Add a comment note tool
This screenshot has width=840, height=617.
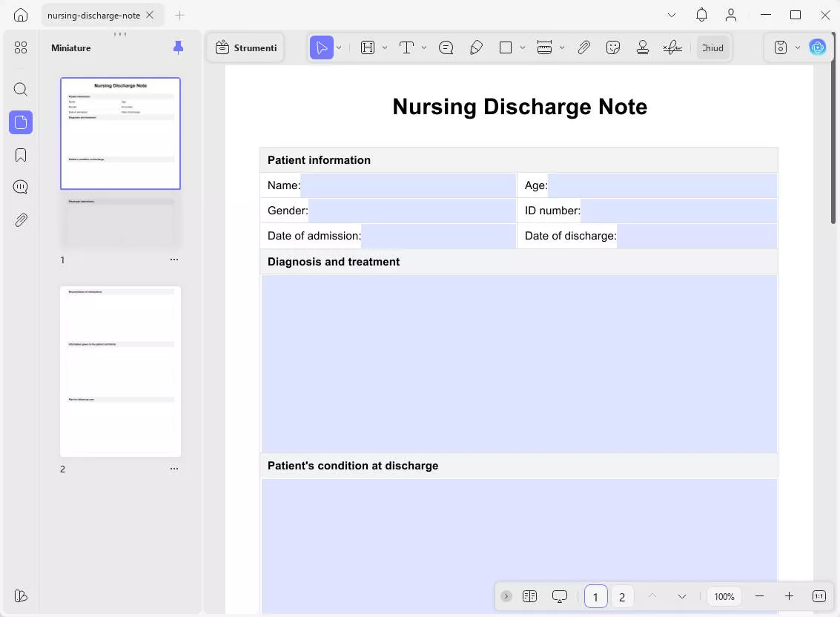[446, 47]
